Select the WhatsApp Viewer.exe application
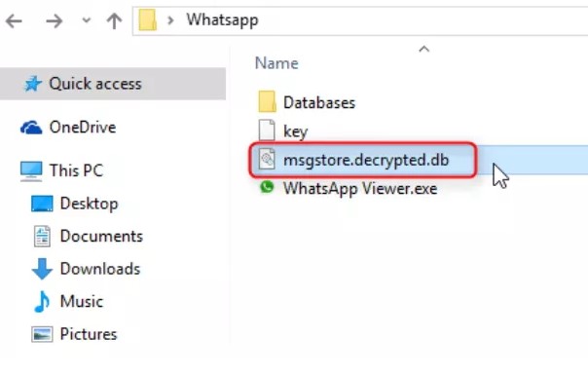 point(360,188)
